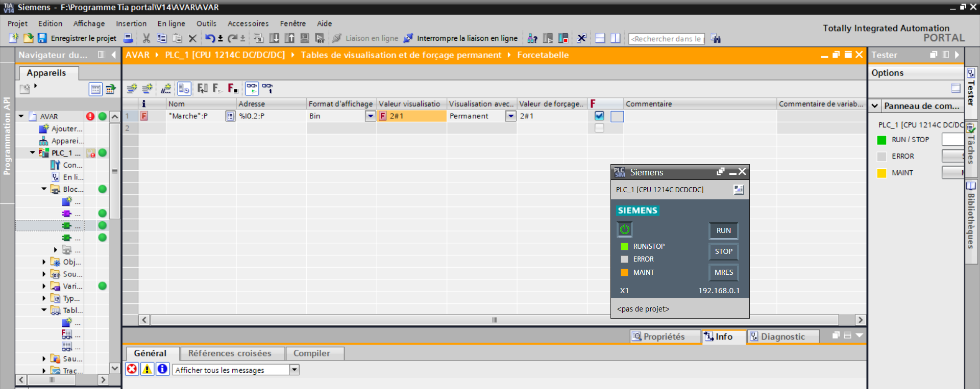The image size is (980, 389).
Task: Click the Undo arrow in main toolbar
Action: tap(210, 38)
